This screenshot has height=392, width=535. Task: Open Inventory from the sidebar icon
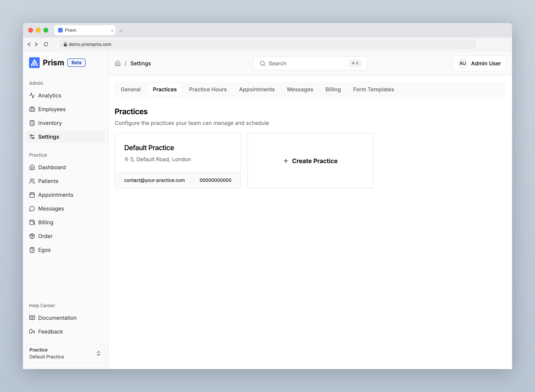pyautogui.click(x=32, y=123)
